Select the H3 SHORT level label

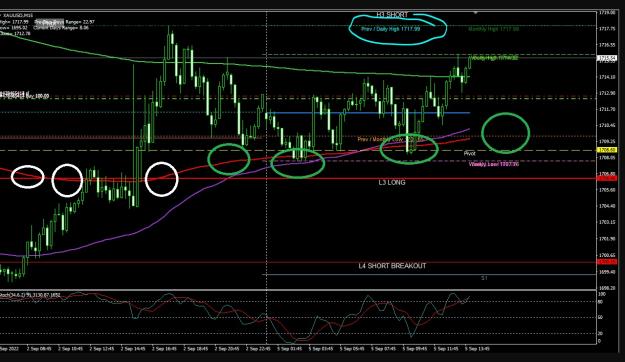[392, 15]
